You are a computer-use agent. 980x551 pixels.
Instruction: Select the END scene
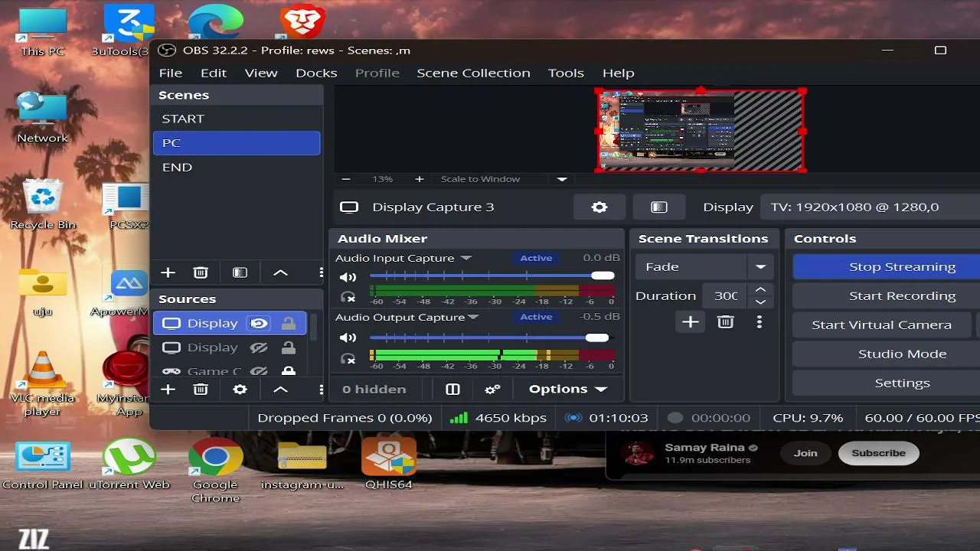(237, 167)
